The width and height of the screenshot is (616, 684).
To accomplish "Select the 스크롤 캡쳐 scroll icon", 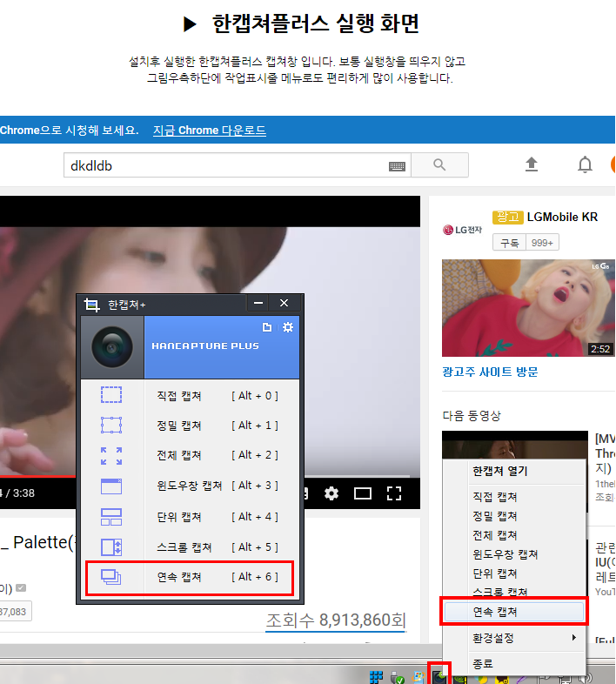I will [111, 547].
